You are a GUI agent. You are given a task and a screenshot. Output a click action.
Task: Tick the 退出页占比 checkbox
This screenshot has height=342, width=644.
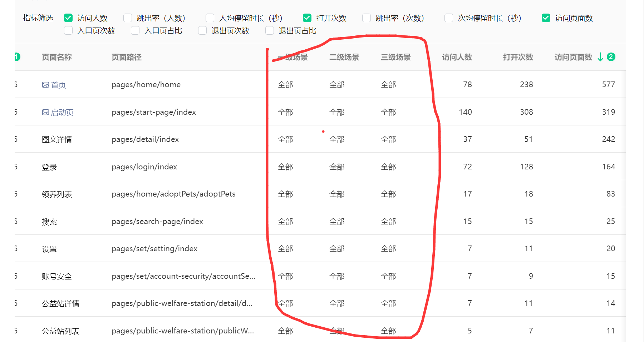(270, 31)
